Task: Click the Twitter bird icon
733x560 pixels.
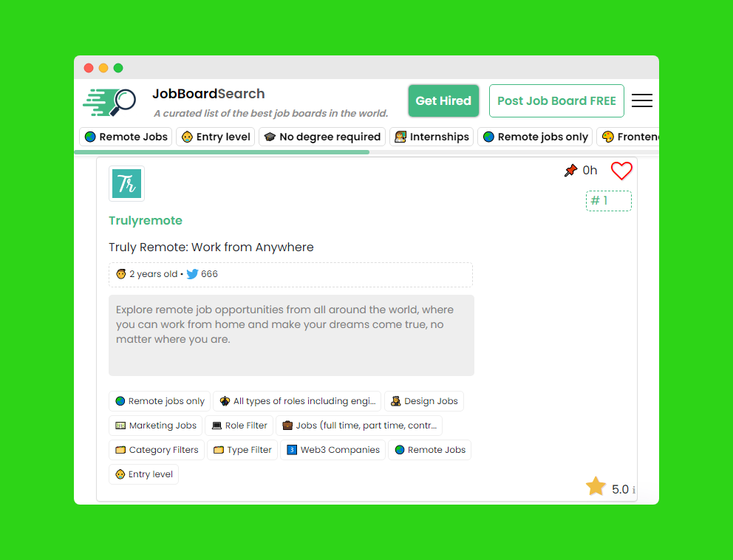Action: tap(192, 274)
